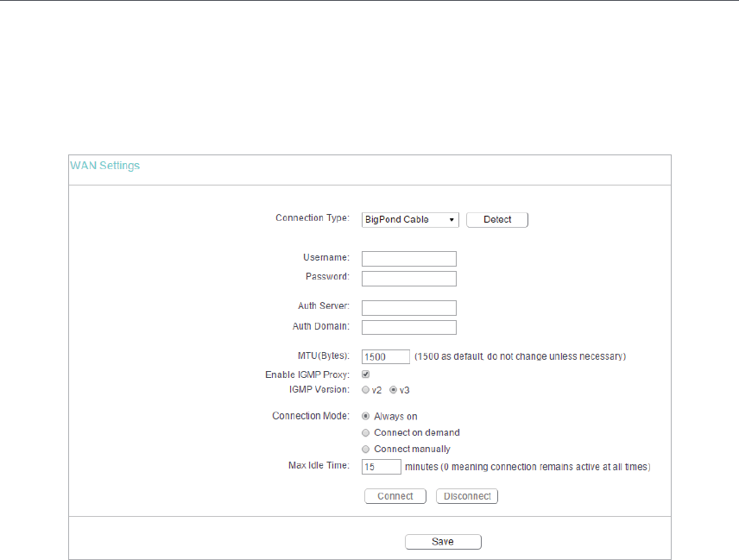This screenshot has height=560, width=739.
Task: Click the Enable IGMP Proxy label
Action: tap(307, 374)
